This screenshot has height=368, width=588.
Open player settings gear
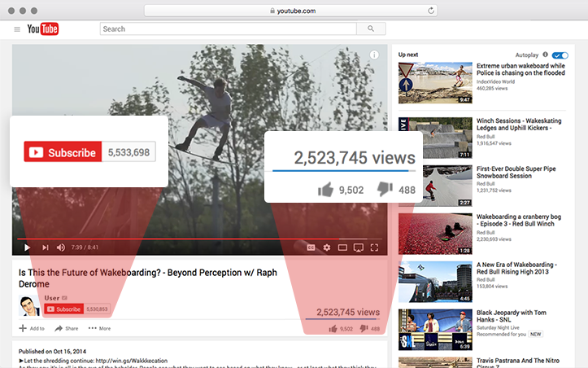327,248
